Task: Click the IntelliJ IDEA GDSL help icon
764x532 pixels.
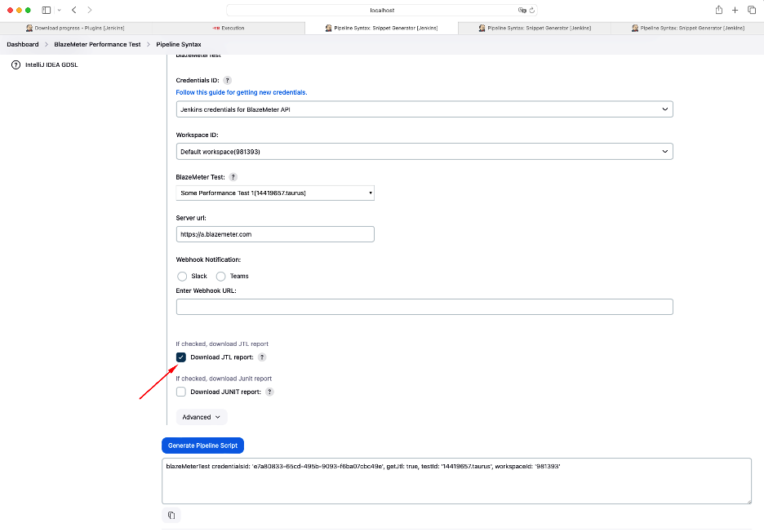Action: 16,64
